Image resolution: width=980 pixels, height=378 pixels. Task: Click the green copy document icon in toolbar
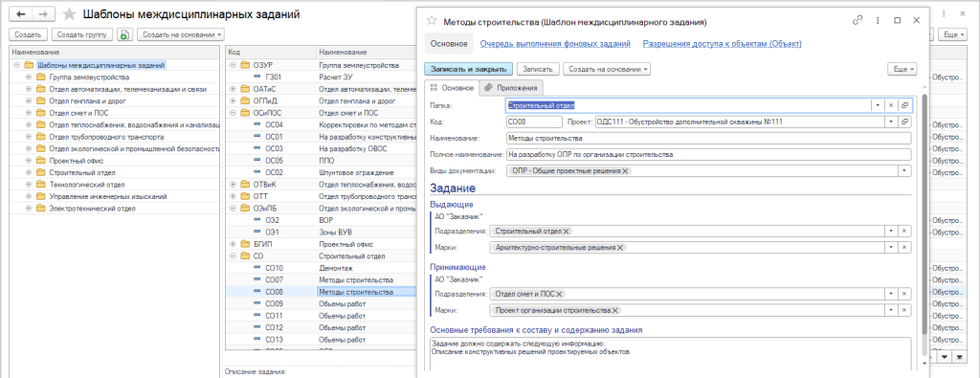click(x=124, y=35)
